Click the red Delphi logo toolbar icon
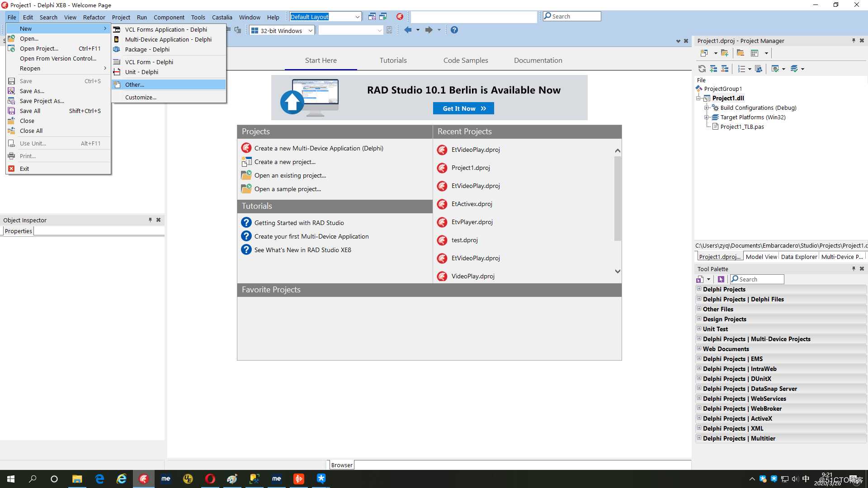This screenshot has height=488, width=868. point(400,17)
